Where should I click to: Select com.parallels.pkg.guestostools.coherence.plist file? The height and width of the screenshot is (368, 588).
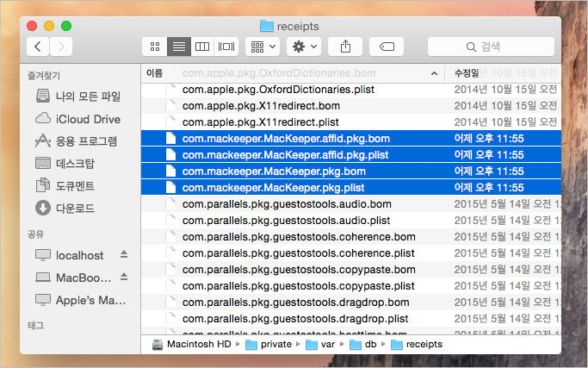351,253
